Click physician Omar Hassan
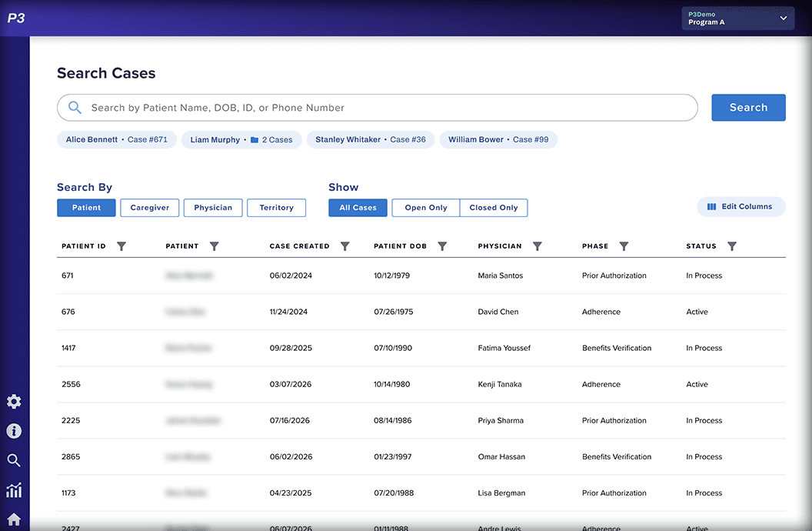This screenshot has width=812, height=531. click(501, 457)
